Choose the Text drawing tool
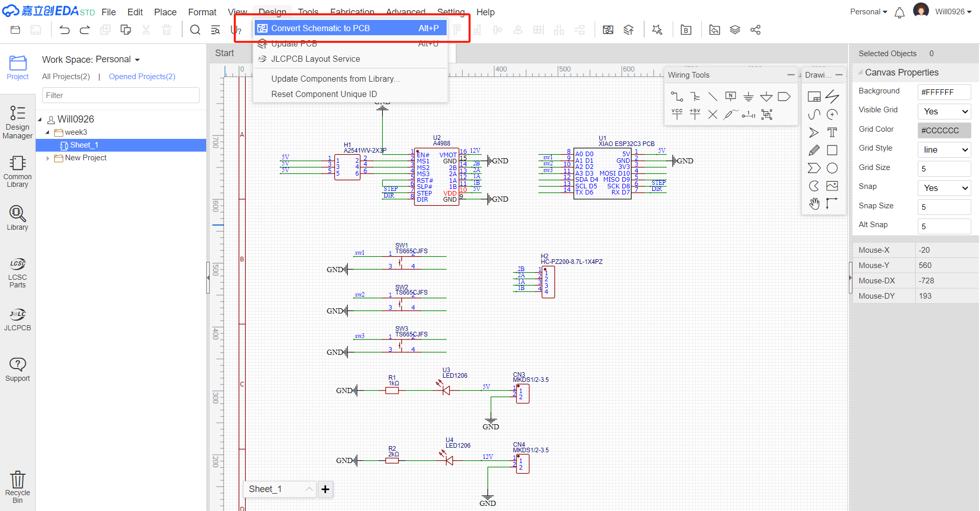980x511 pixels. coord(832,133)
